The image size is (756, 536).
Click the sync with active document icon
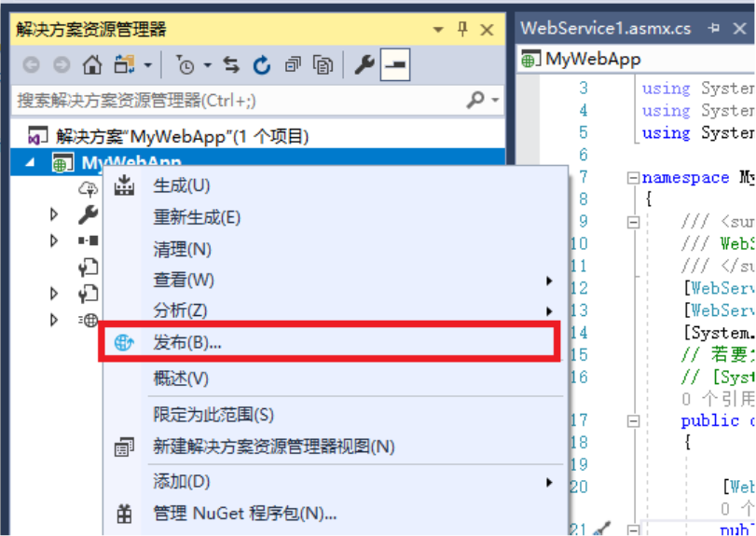231,64
